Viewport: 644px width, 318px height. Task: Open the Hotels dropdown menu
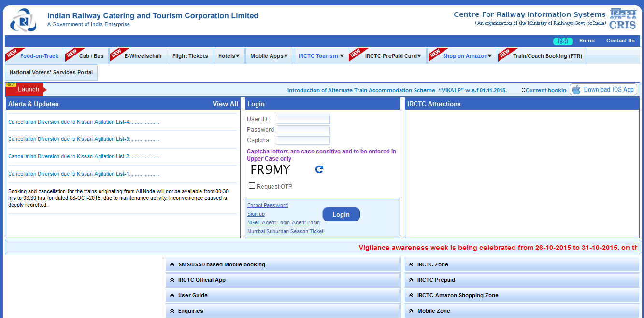click(229, 56)
